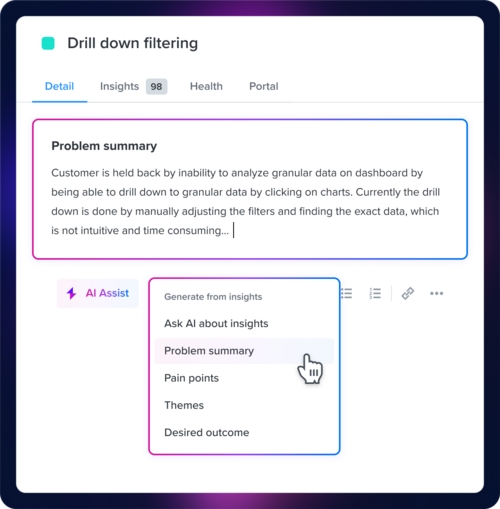Click the link insert icon
Image resolution: width=500 pixels, height=509 pixels.
click(x=408, y=293)
